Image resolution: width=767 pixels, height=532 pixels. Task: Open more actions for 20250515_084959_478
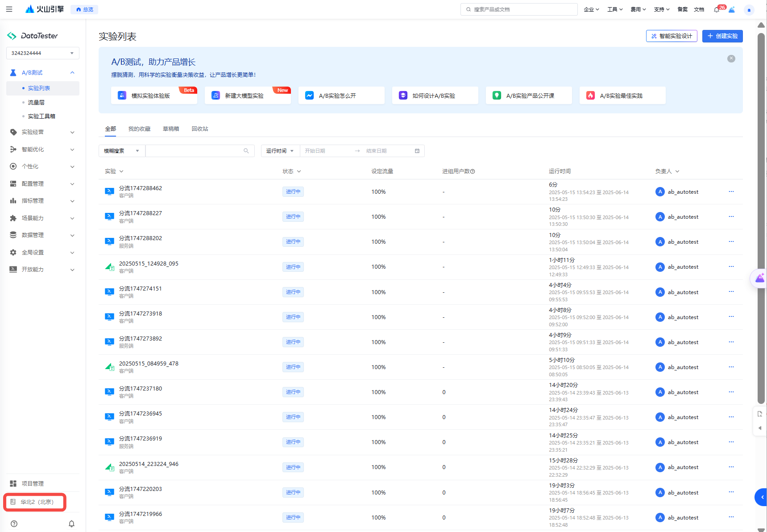(x=731, y=367)
